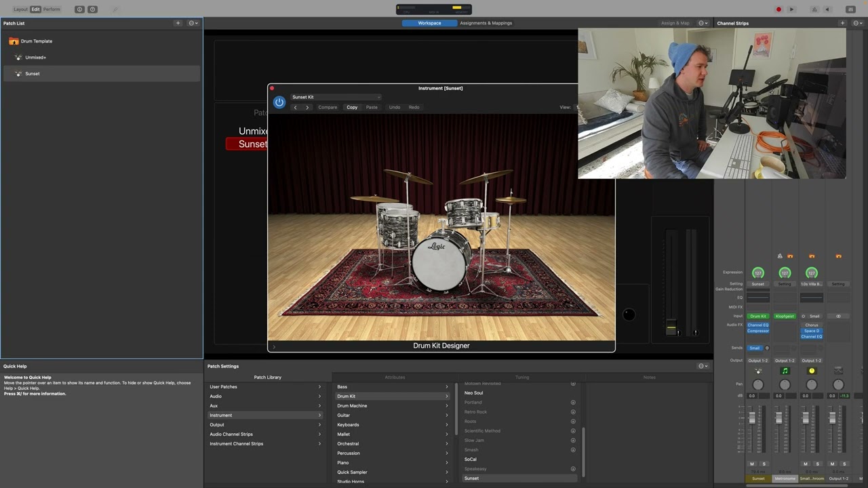Image resolution: width=868 pixels, height=488 pixels.
Task: Click the Patch Library list scrollbar
Action: coord(583,451)
